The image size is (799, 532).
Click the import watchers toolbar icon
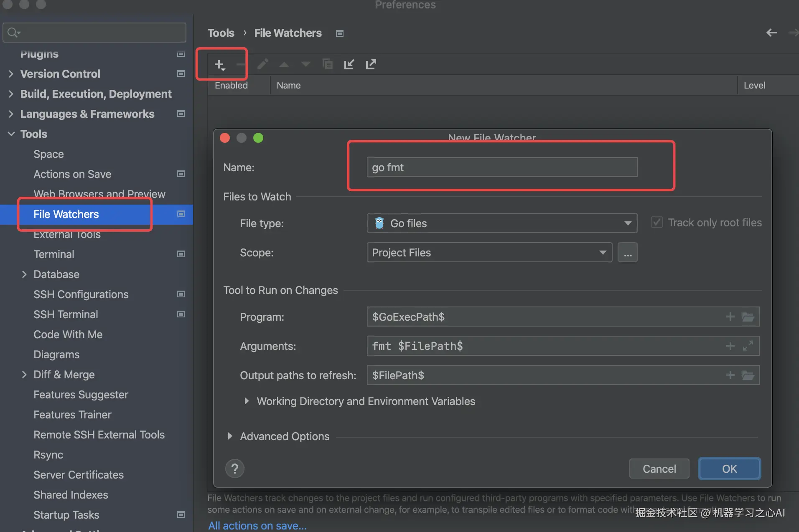(x=349, y=64)
